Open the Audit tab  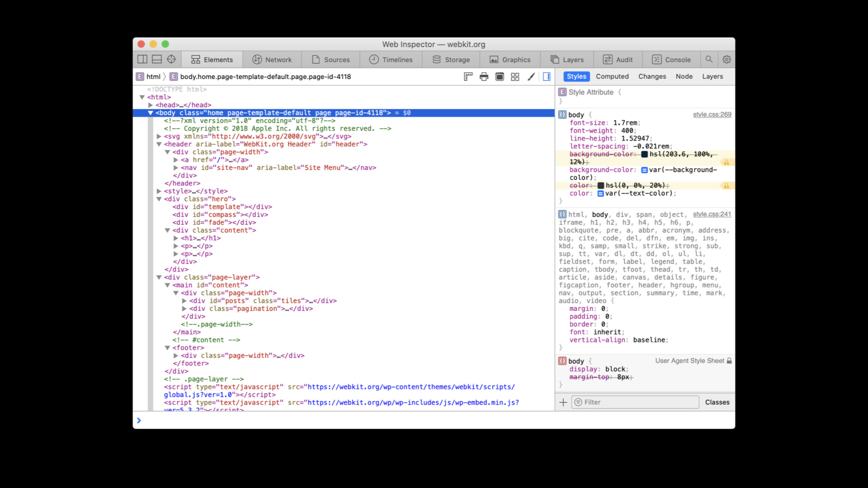[x=618, y=60]
